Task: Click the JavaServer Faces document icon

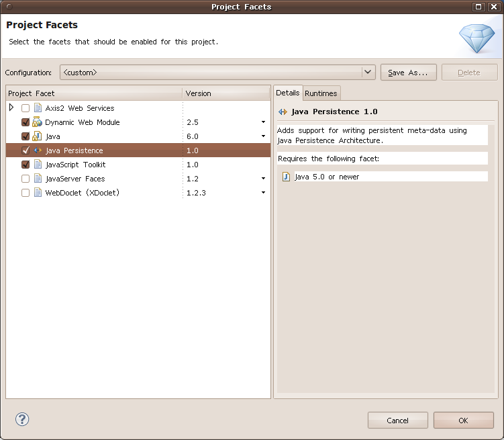Action: pos(38,179)
